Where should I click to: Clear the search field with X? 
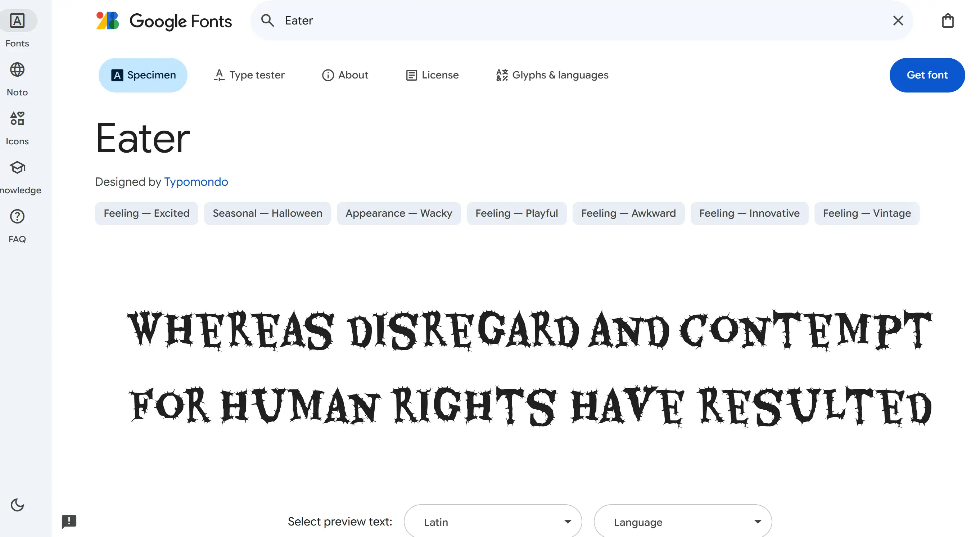point(898,21)
